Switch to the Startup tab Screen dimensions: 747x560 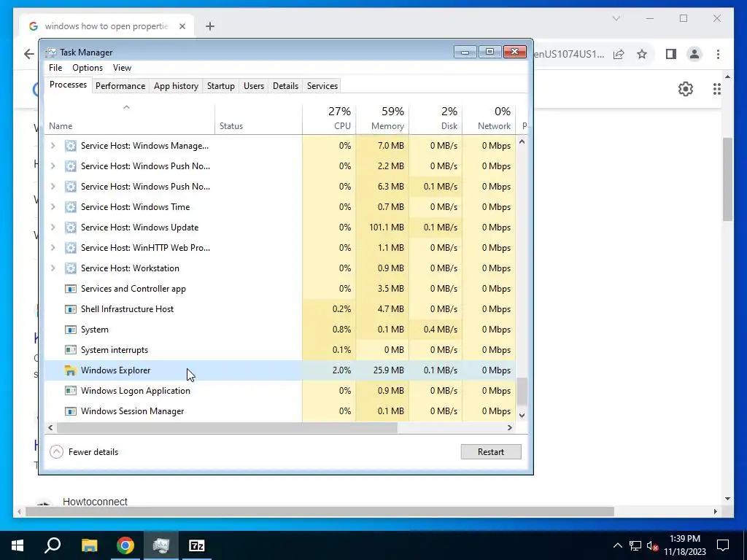click(x=220, y=86)
